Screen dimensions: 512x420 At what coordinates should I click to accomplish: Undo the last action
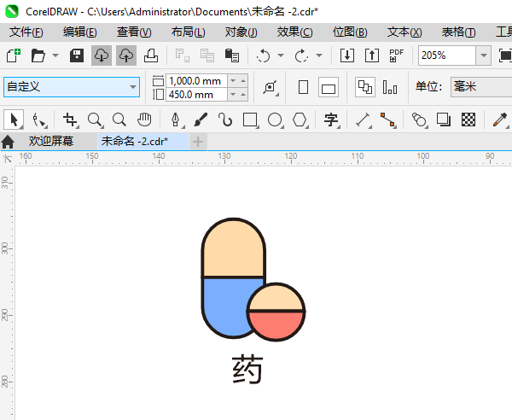(263, 55)
